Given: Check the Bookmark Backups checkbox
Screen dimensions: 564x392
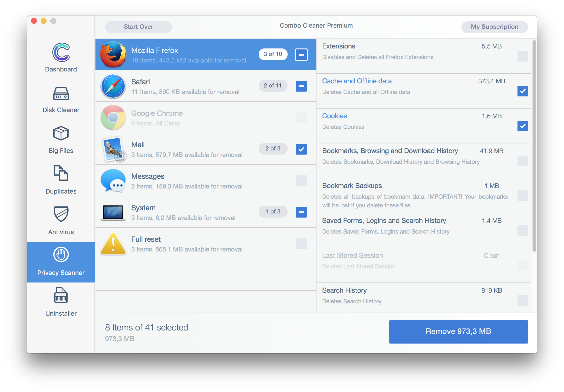Looking at the screenshot, I should 523,196.
